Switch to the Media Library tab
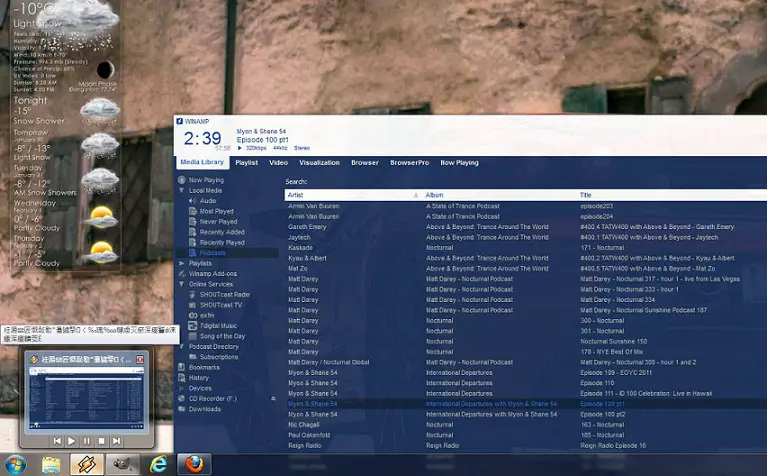Image resolution: width=767 pixels, height=476 pixels. click(202, 162)
